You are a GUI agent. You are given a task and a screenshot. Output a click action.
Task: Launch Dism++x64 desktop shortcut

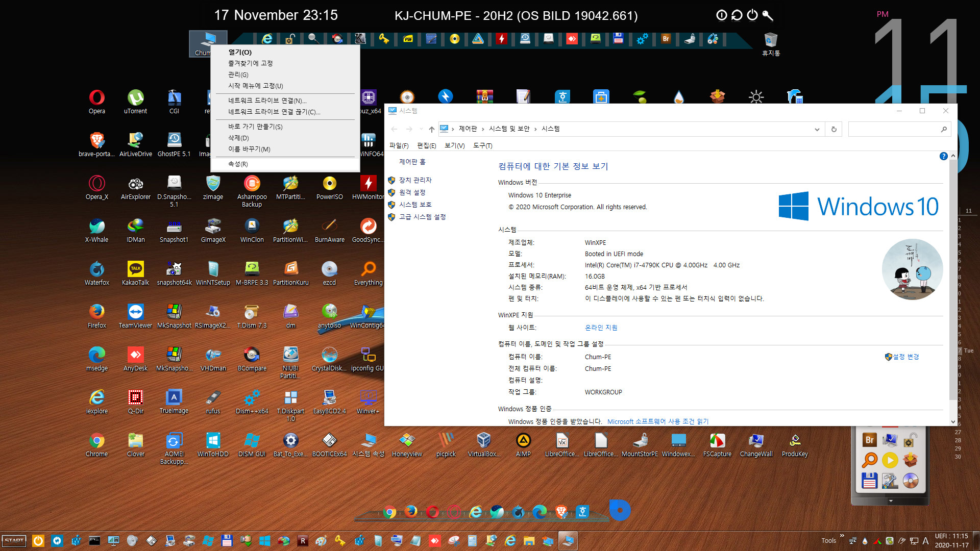tap(252, 402)
